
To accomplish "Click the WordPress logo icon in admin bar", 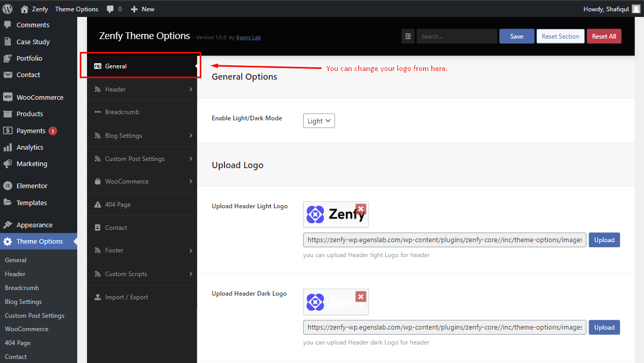I will 7,9.
